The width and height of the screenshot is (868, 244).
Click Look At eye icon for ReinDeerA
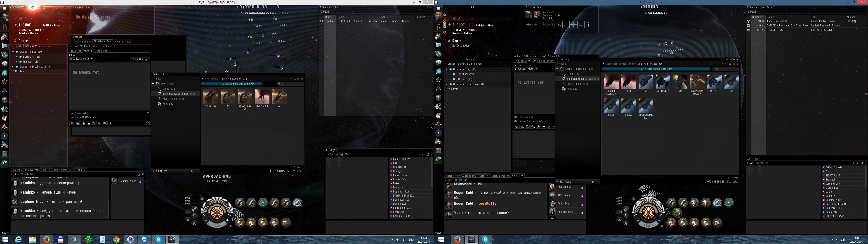581,25
